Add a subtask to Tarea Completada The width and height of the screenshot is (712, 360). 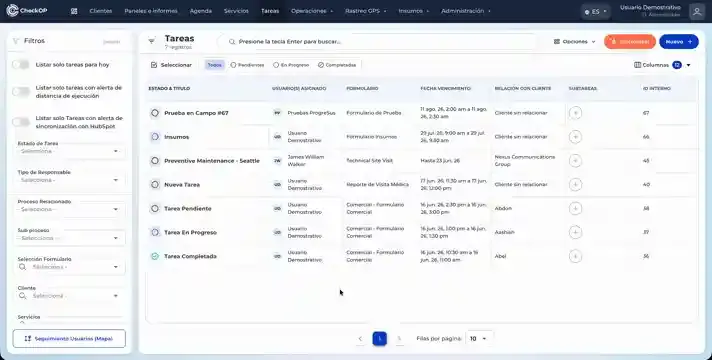pyautogui.click(x=575, y=256)
